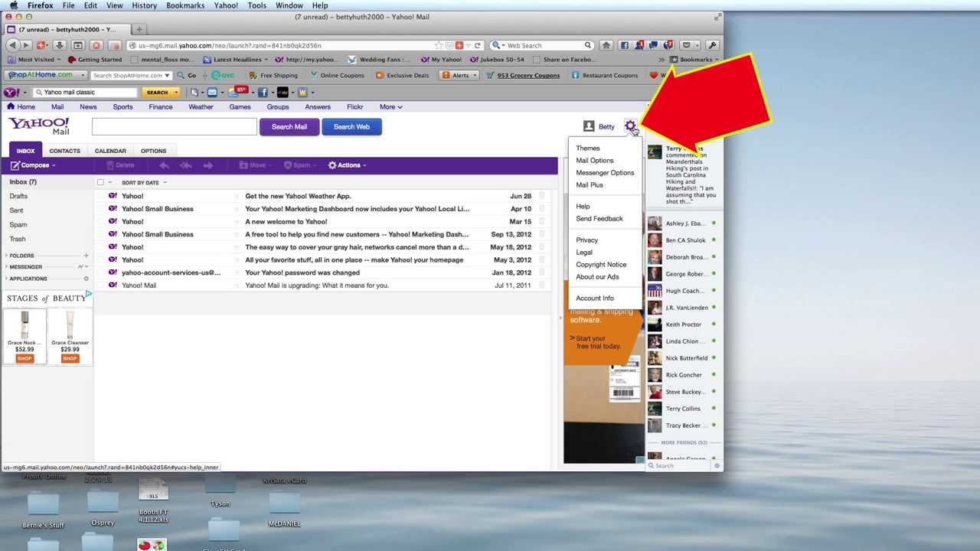Click the Facebook notifications globe icon
The image size is (980, 551).
point(668,45)
